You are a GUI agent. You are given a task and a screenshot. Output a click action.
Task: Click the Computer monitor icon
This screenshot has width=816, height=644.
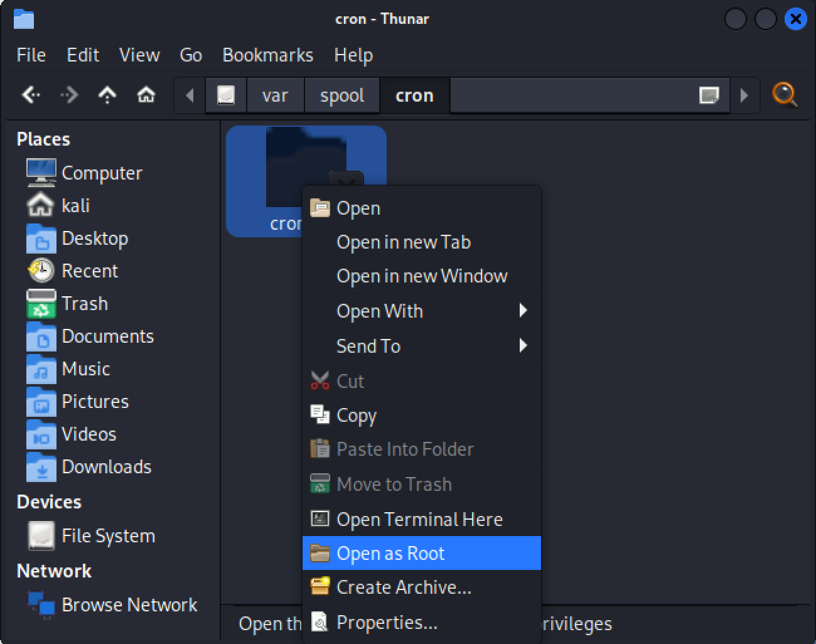point(41,173)
